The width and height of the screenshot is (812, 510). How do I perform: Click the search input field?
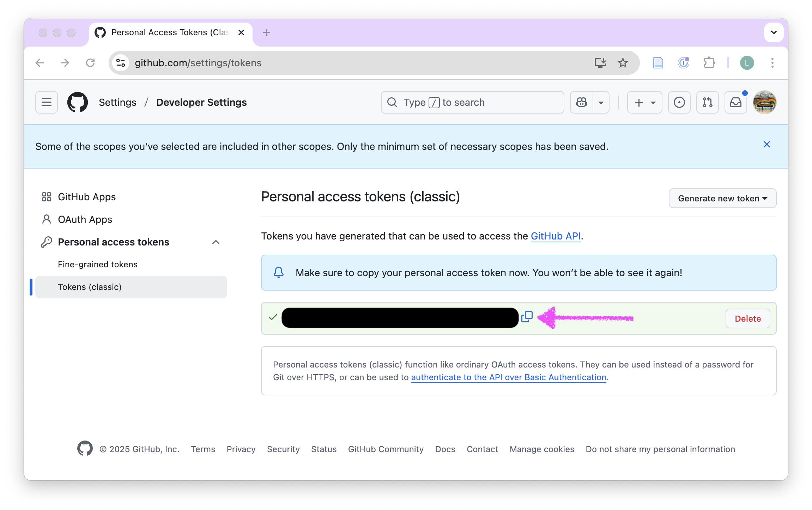point(473,102)
